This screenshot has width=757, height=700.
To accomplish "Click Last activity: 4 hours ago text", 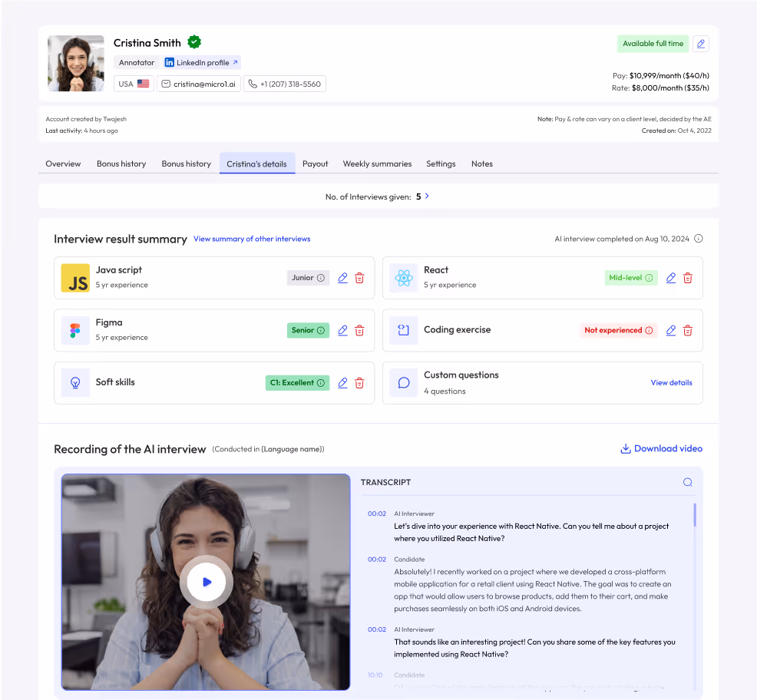I will point(81,130).
